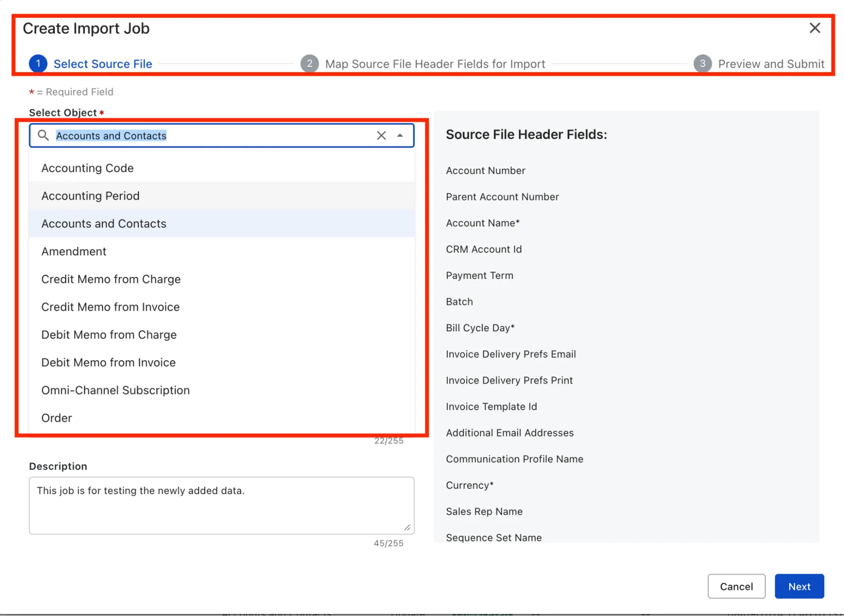The height and width of the screenshot is (616, 844).
Task: Close the Create Import Job dialog
Action: (815, 28)
